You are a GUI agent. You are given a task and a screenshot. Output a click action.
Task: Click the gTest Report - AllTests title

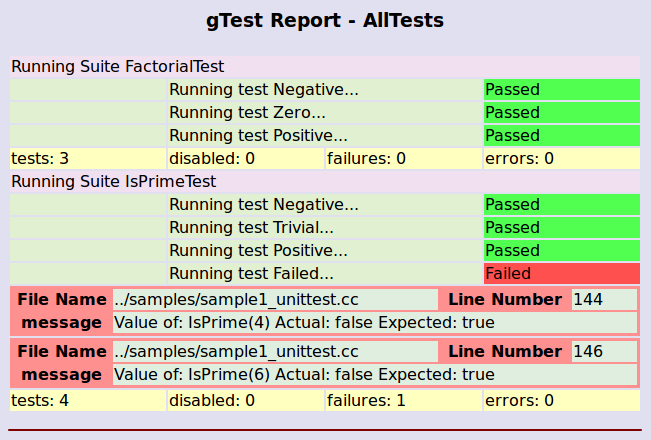(325, 20)
